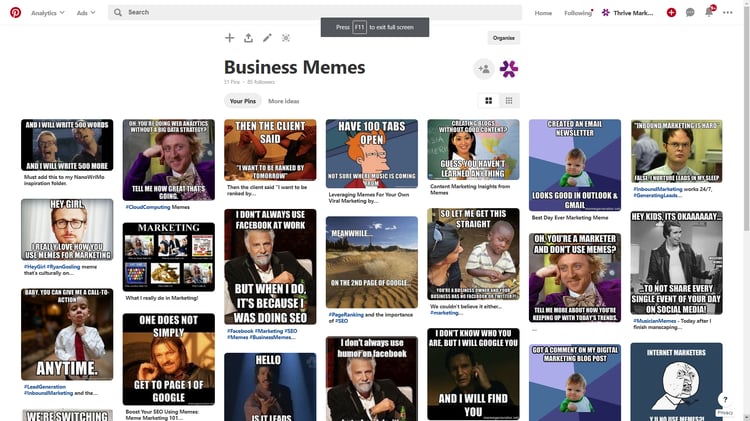Open the '500 words' meme pin

(67, 145)
